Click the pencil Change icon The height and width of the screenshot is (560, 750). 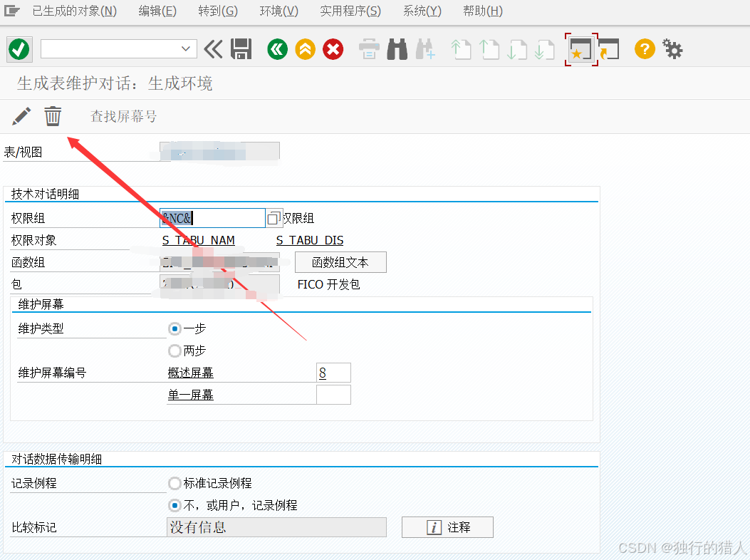pyautogui.click(x=21, y=116)
